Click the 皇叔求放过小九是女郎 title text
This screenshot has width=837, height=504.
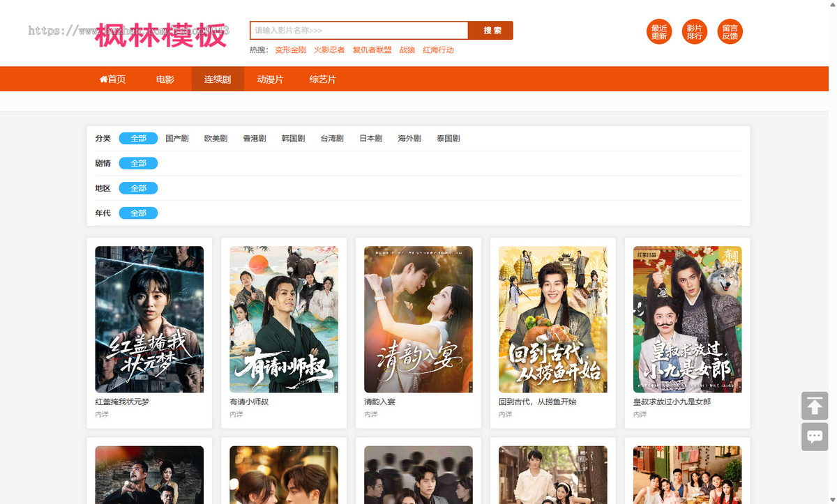[672, 402]
